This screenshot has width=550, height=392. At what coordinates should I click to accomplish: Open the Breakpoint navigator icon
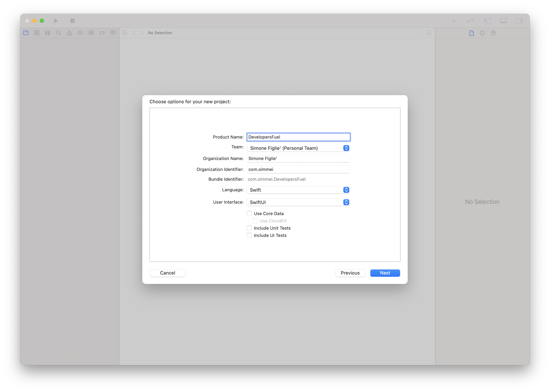click(x=102, y=33)
